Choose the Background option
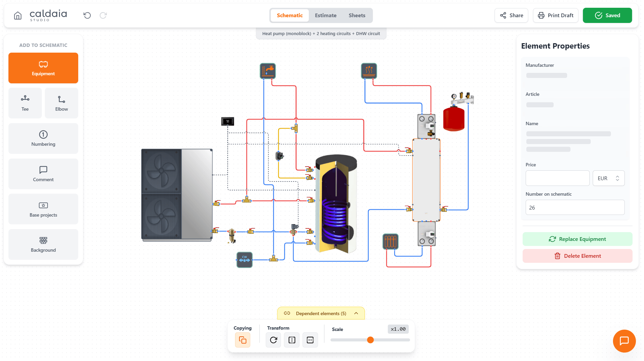The image size is (644, 361). coord(43,244)
